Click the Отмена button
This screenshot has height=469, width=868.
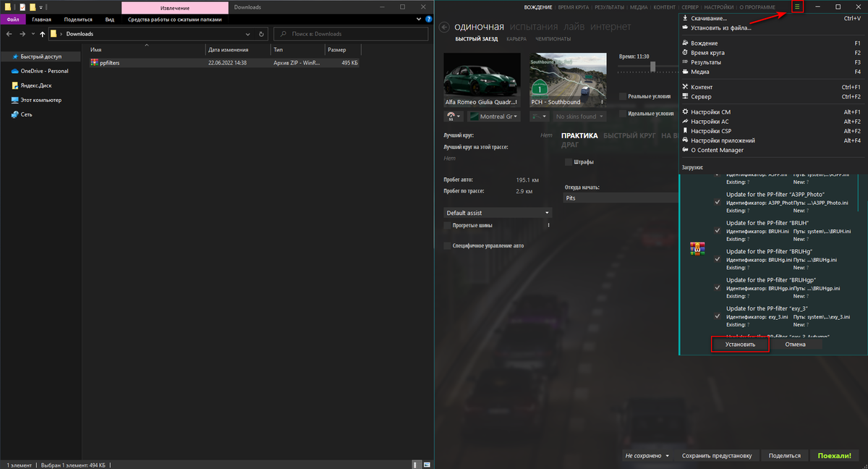click(x=796, y=345)
